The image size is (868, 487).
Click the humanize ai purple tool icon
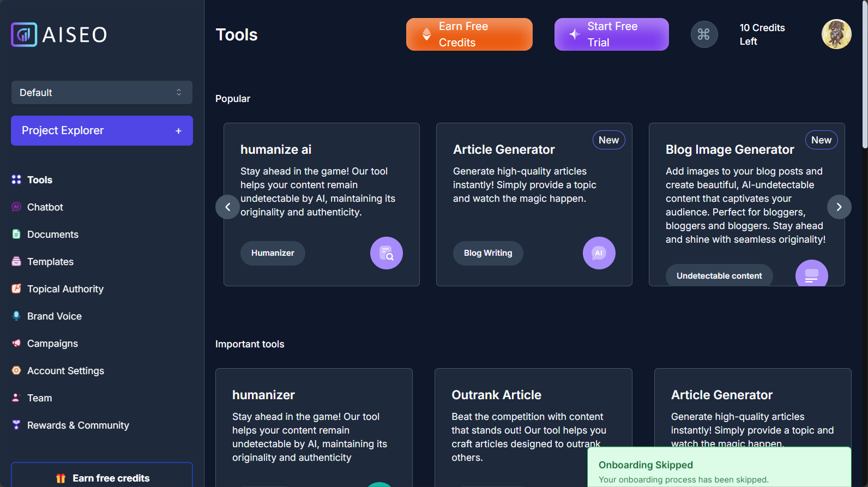[x=387, y=253]
